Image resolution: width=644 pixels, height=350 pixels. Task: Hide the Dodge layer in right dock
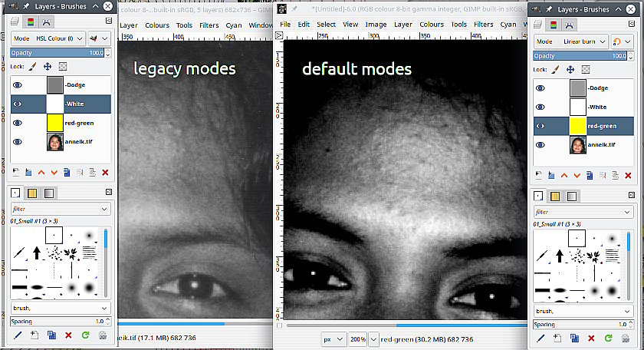[x=540, y=88]
